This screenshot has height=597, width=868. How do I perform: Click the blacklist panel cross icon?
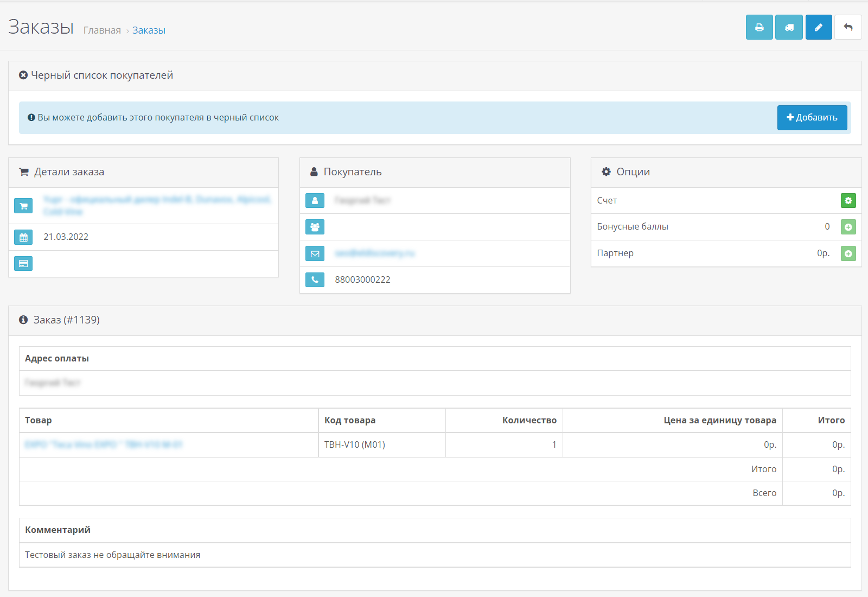[23, 75]
